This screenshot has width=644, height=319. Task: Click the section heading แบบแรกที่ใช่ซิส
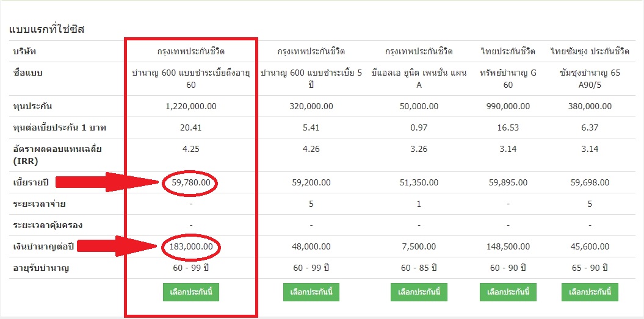(x=46, y=29)
